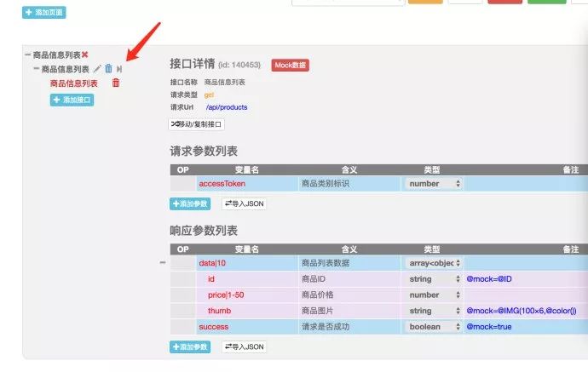
Task: Open the Mock数据 button
Action: click(291, 66)
